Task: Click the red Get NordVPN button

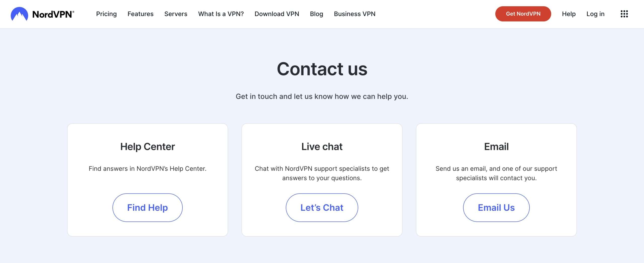Action: pyautogui.click(x=523, y=14)
